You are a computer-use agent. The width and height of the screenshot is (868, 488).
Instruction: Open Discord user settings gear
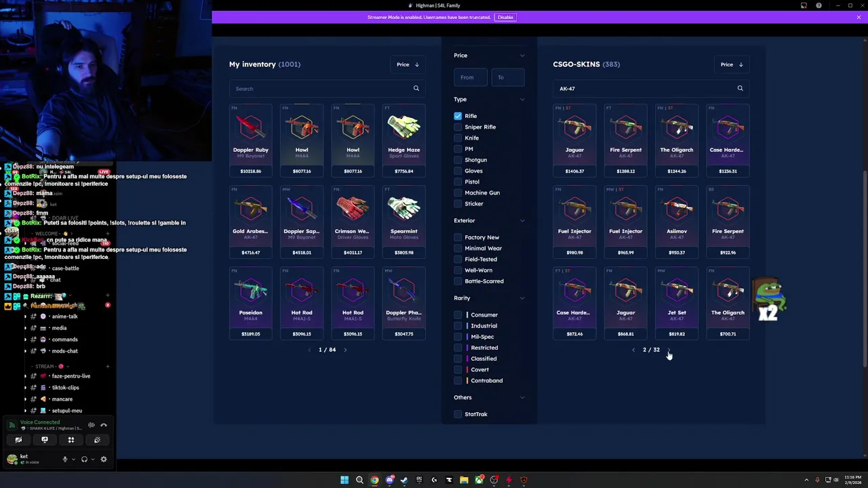[104, 459]
